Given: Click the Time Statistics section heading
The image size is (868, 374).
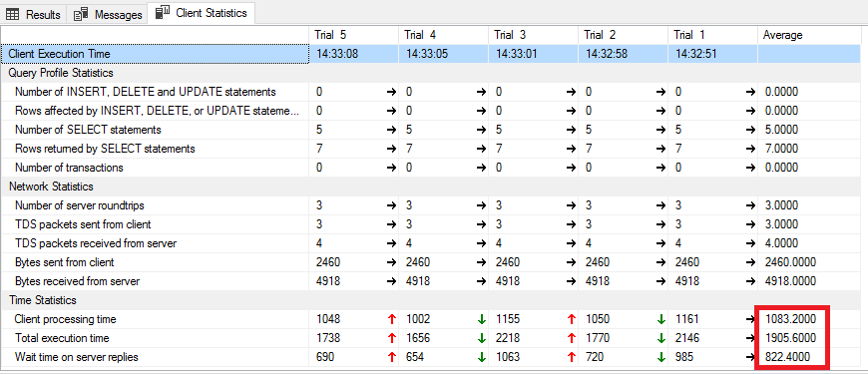Looking at the screenshot, I should click(x=43, y=300).
